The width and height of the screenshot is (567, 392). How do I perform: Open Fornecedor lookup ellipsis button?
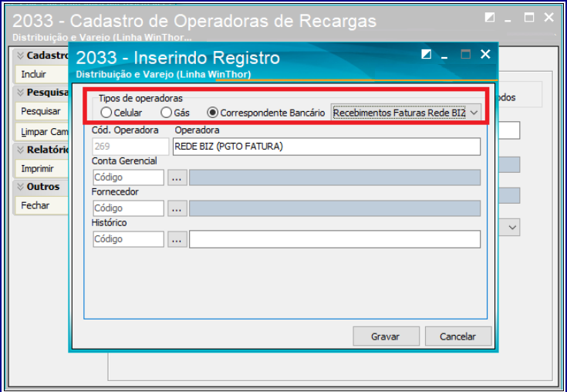(x=177, y=208)
